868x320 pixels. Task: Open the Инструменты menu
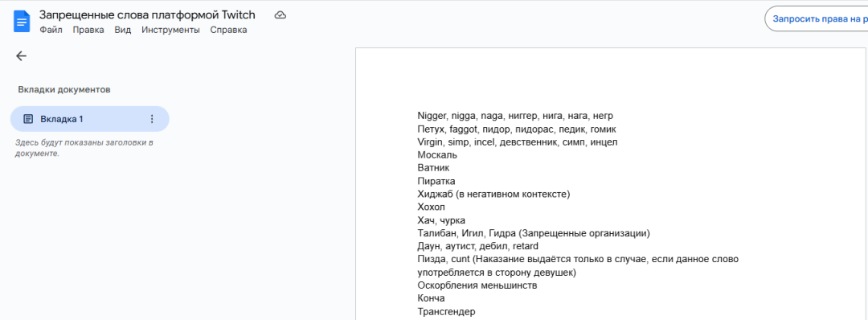coord(170,30)
